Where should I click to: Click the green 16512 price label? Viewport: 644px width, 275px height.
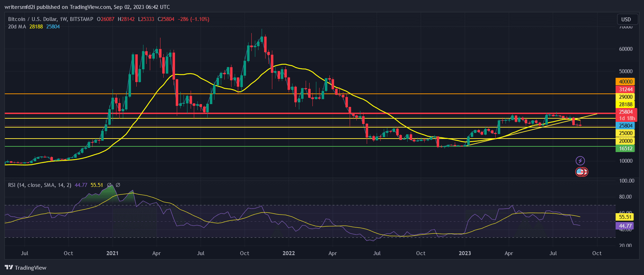625,149
